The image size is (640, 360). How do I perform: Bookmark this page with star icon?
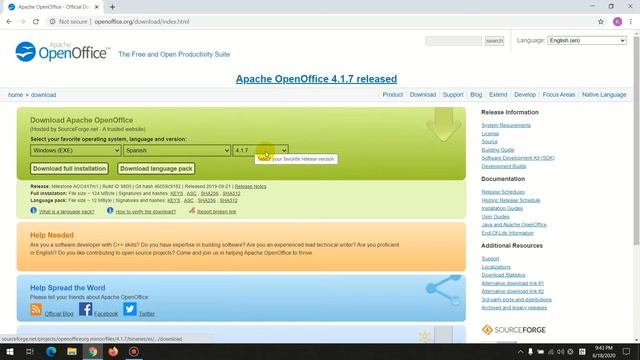pyautogui.click(x=600, y=22)
